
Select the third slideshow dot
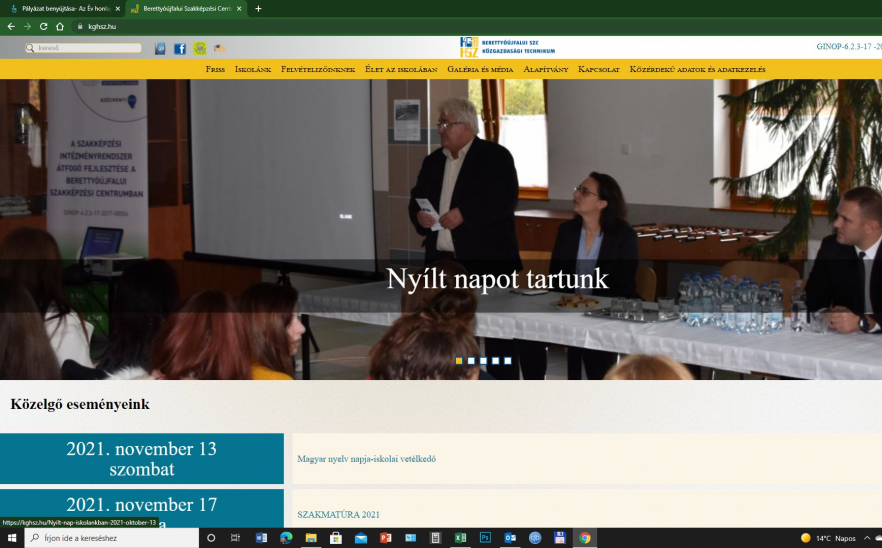click(x=483, y=361)
